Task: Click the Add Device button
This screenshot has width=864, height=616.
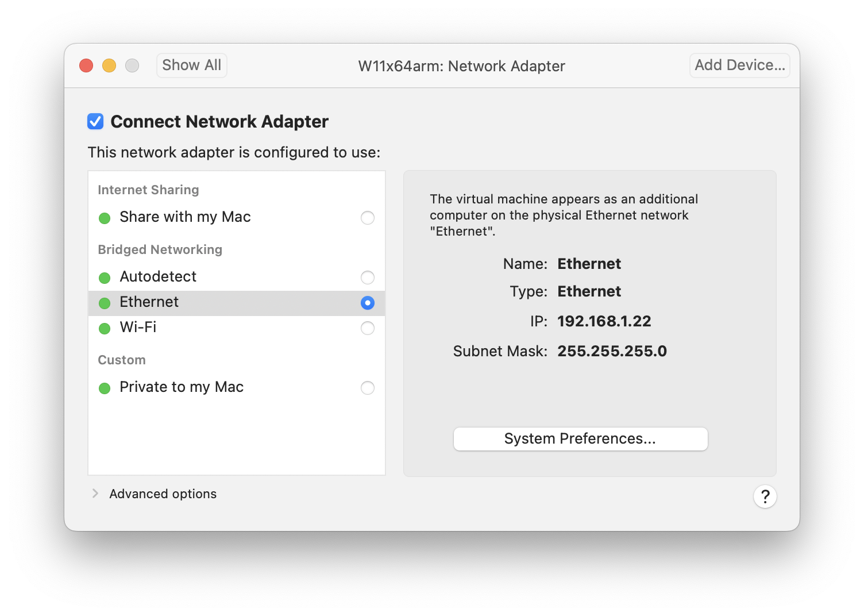Action: (739, 65)
